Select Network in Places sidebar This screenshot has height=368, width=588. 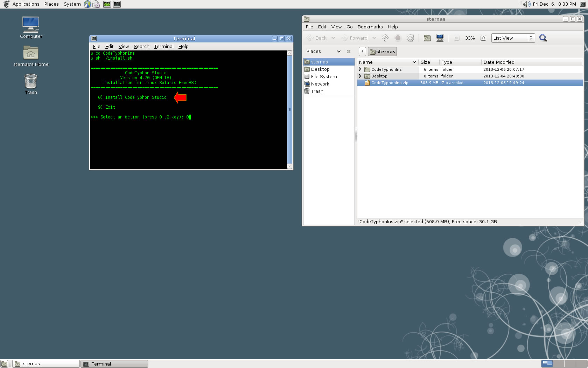pos(329,84)
